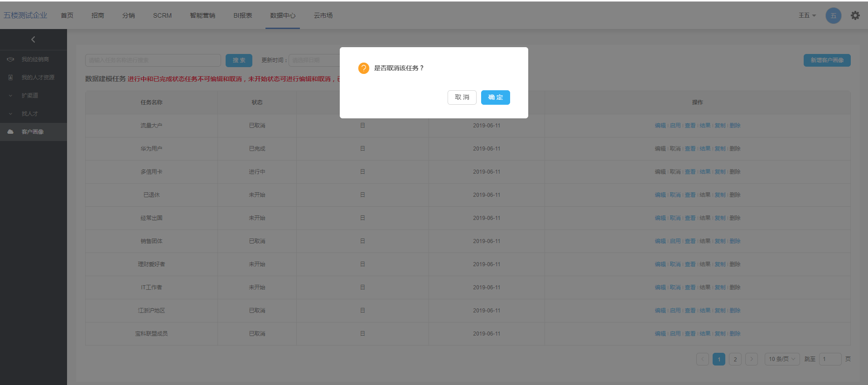Go to the next page arrow
Image resolution: width=868 pixels, height=385 pixels.
pyautogui.click(x=751, y=359)
